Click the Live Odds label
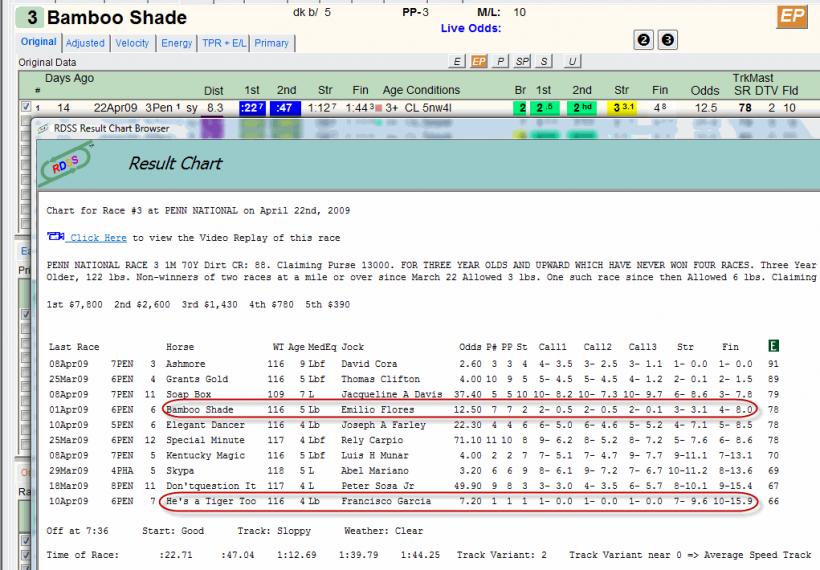This screenshot has width=820, height=570. pos(471,28)
